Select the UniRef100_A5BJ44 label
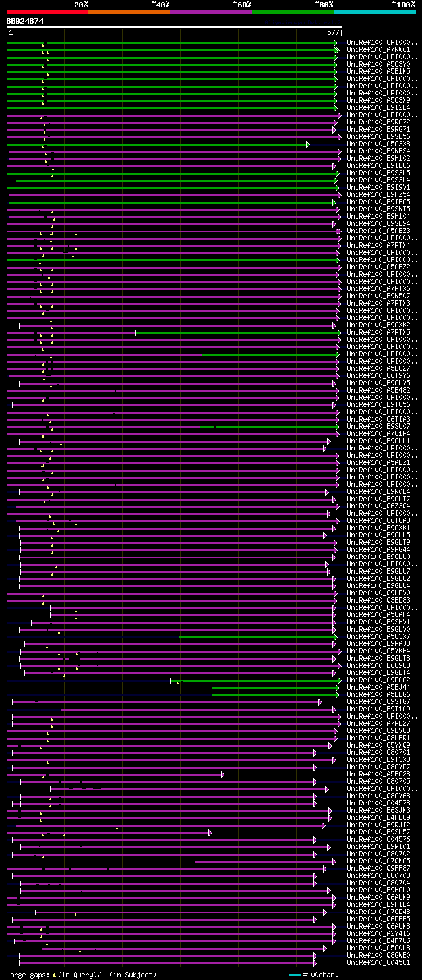 (378, 688)
